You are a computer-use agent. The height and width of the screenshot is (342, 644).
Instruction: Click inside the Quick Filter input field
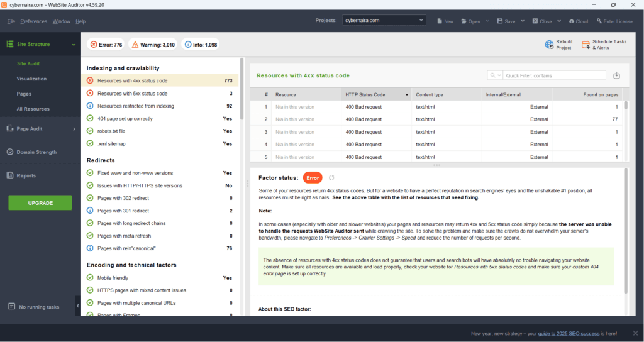(555, 75)
